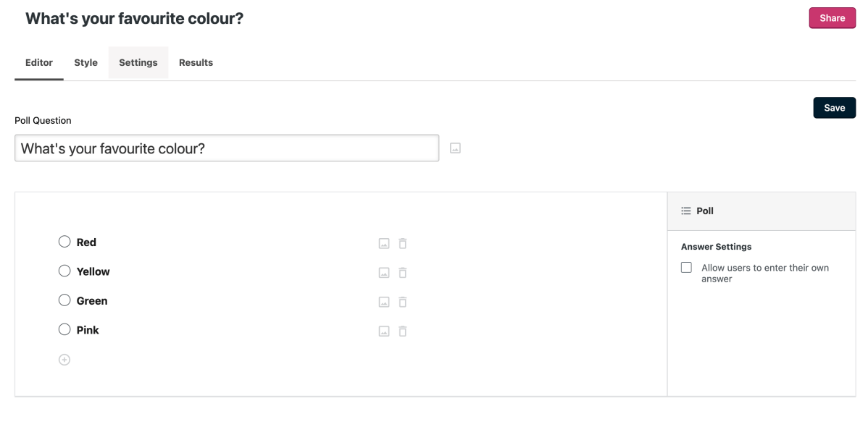Delete the Green answer option
The height and width of the screenshot is (427, 868).
(x=403, y=302)
